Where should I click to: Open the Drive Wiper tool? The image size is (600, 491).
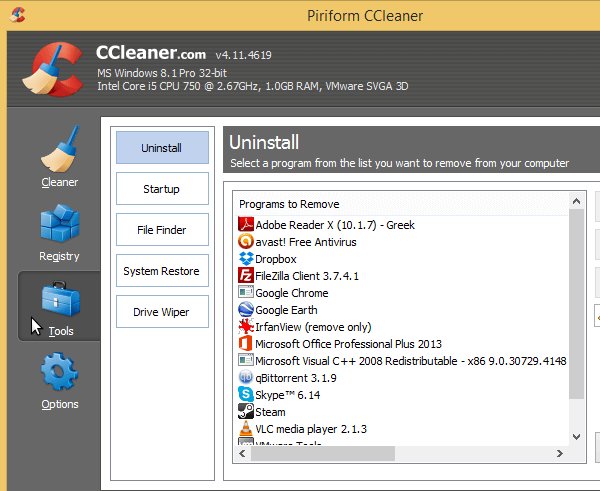161,312
